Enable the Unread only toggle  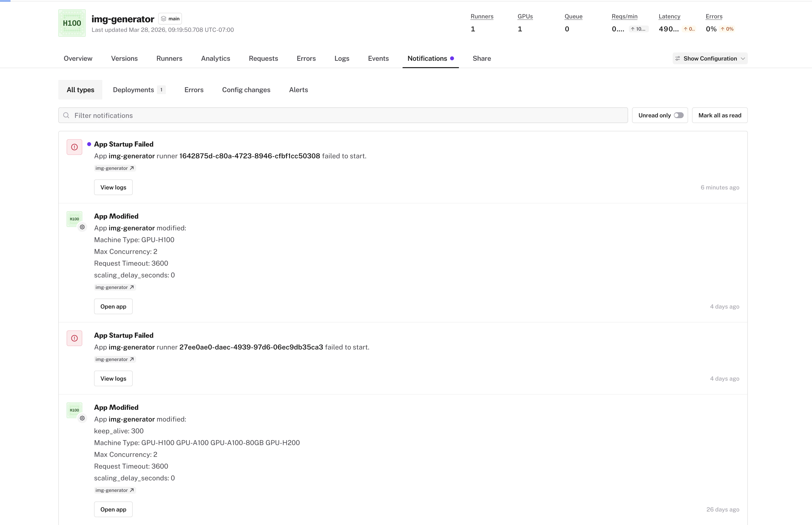(679, 115)
